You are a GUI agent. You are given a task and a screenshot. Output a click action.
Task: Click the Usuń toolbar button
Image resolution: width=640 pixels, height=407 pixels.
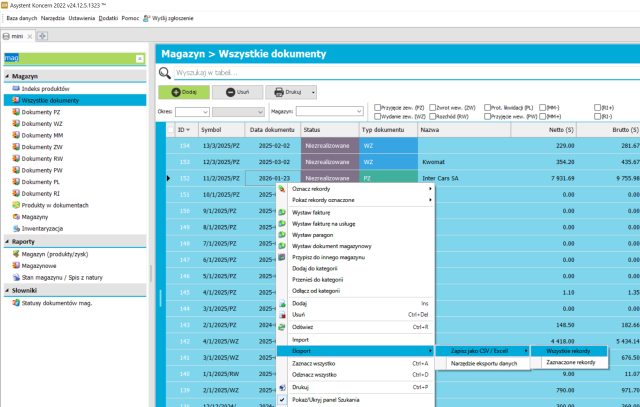[238, 92]
